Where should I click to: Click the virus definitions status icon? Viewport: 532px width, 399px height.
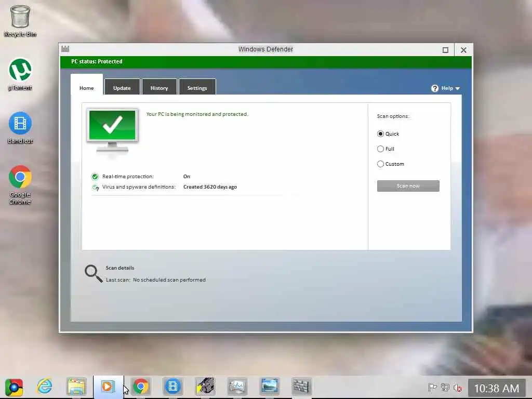click(x=96, y=187)
